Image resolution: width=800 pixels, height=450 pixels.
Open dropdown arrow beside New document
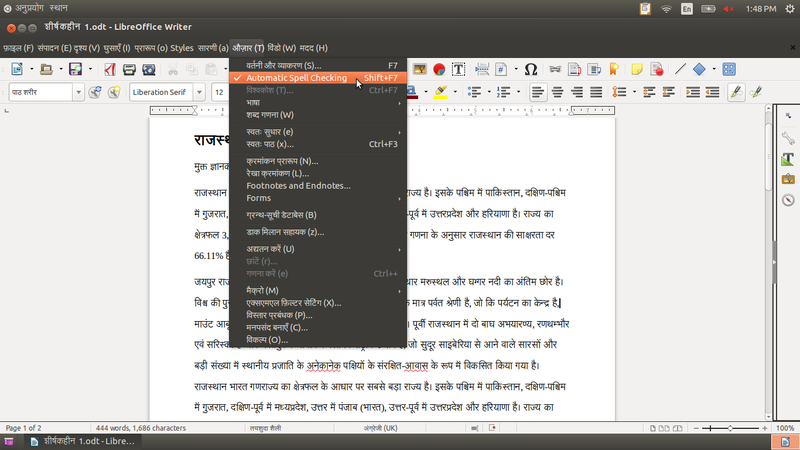click(x=31, y=69)
